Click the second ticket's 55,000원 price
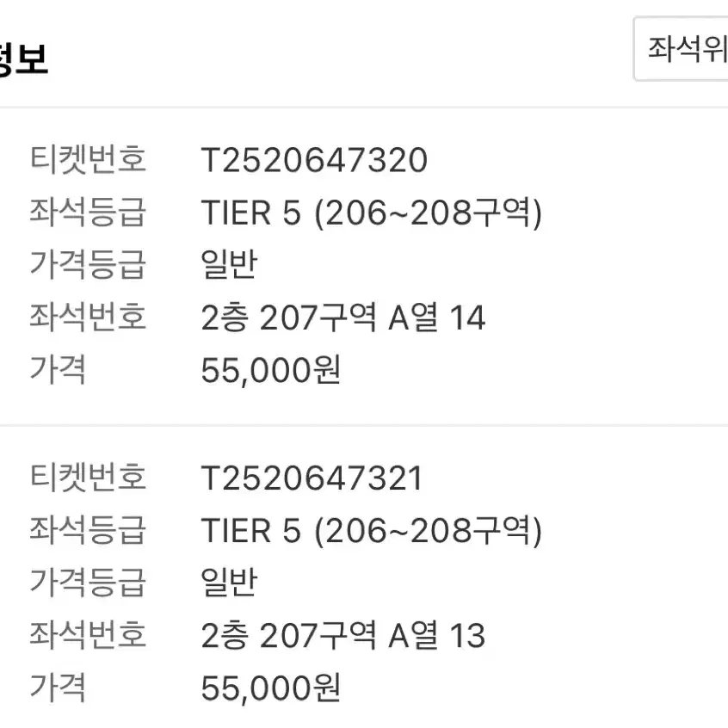Screen dimensions: 728x728 271,688
